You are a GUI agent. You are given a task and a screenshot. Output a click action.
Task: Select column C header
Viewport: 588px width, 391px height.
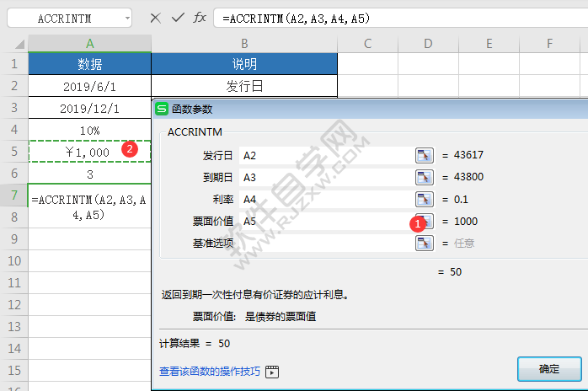tap(367, 44)
